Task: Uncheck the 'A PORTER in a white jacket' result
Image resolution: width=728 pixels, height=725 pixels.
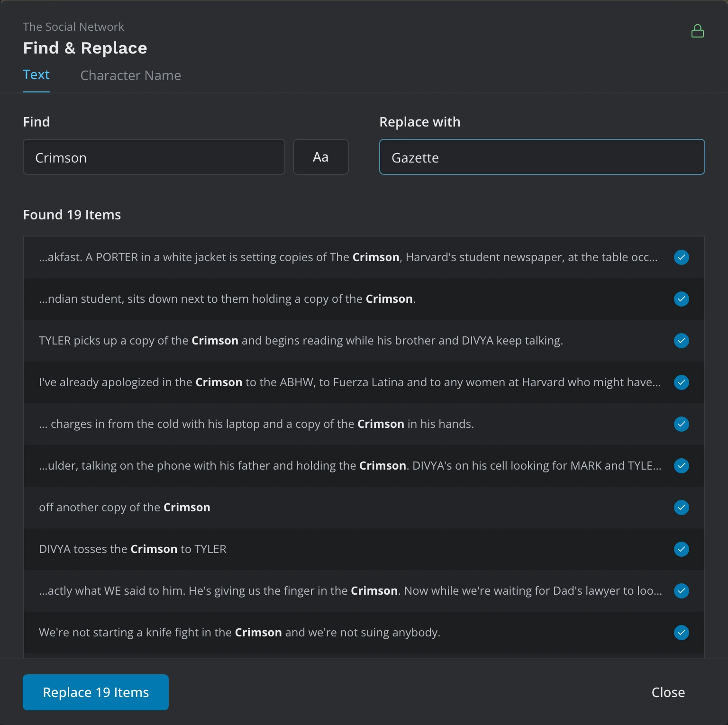Action: tap(682, 257)
